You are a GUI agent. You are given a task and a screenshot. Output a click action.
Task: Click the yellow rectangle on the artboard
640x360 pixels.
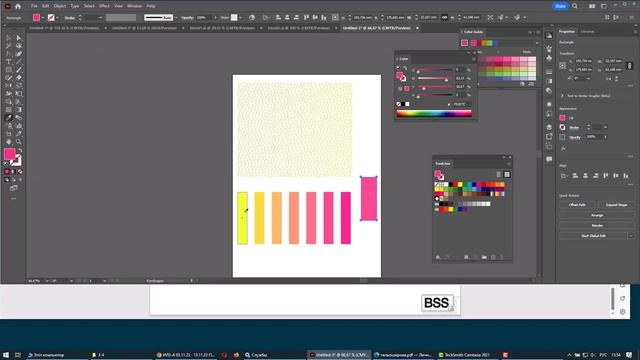[242, 218]
